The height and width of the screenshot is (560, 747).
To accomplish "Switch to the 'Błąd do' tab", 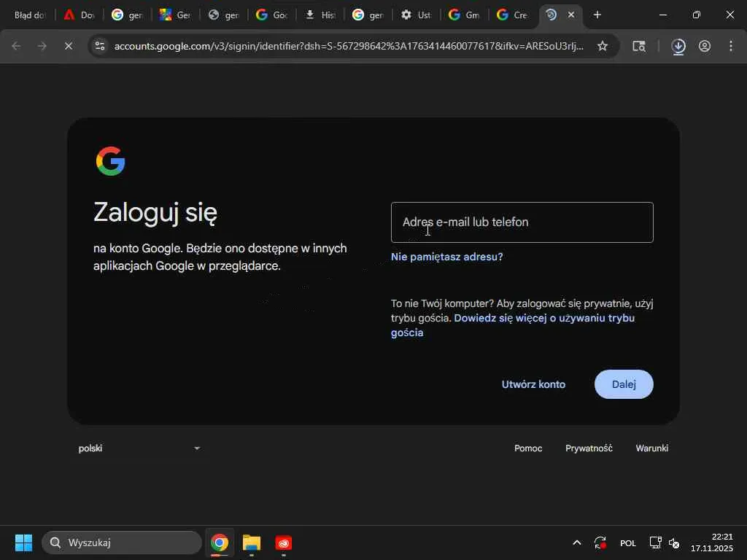I will [29, 15].
